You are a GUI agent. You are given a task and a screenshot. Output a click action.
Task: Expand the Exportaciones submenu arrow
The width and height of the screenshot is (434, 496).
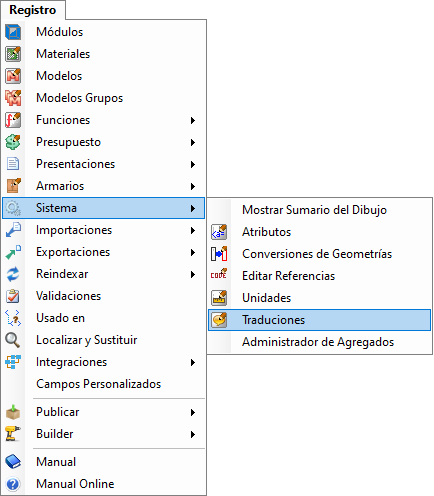click(x=193, y=252)
